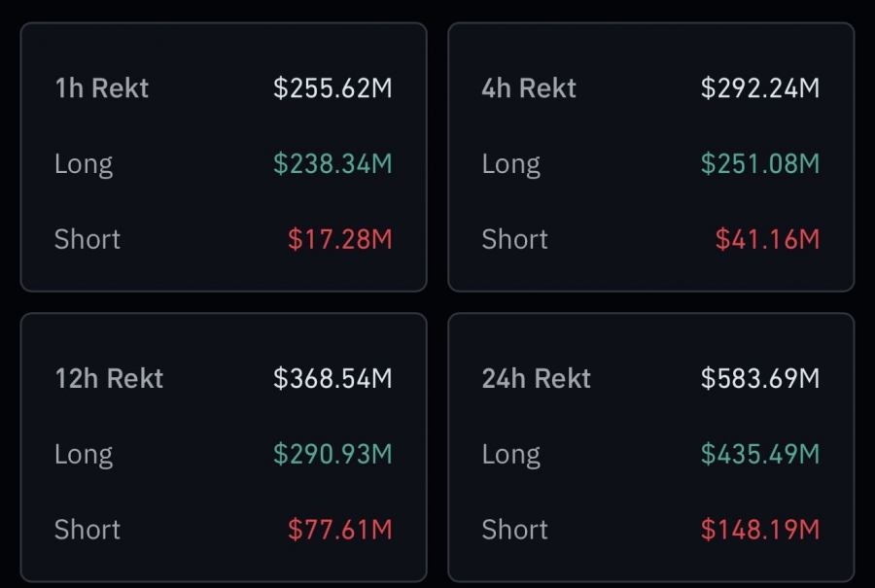Screen dimensions: 875x588
Task: Click the 24h short value $148.19M
Action: click(760, 530)
